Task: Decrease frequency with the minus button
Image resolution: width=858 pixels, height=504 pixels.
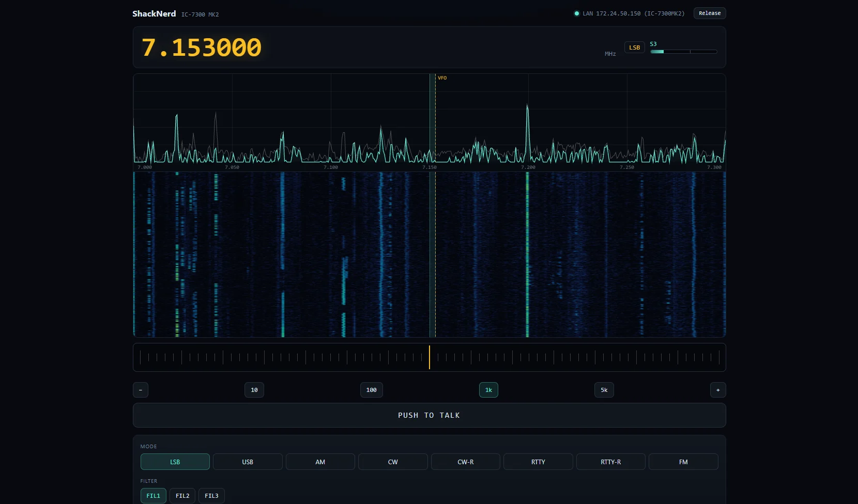Action: [141, 390]
